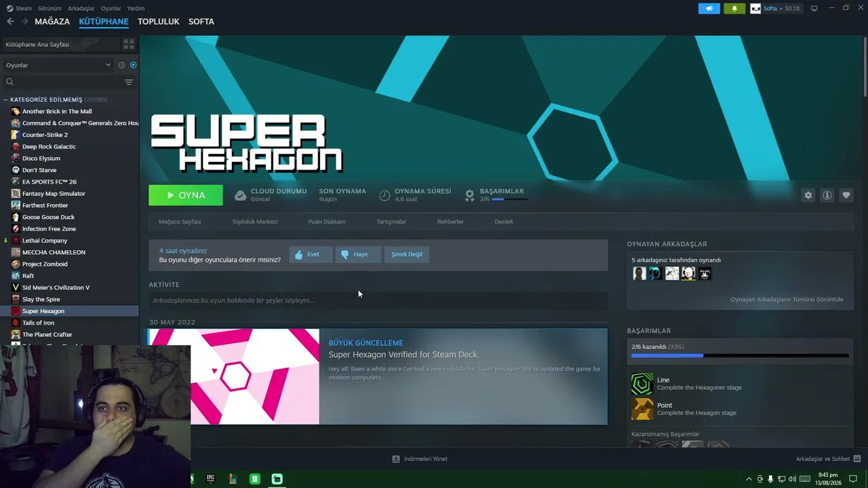The height and width of the screenshot is (488, 868).
Task: Click the Line achievement icon
Action: pyautogui.click(x=642, y=384)
